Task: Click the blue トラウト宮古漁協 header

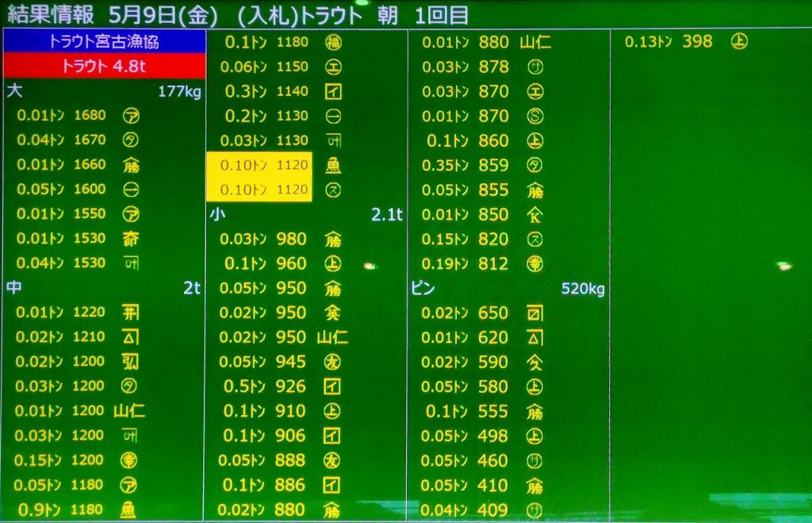Action: [104, 43]
